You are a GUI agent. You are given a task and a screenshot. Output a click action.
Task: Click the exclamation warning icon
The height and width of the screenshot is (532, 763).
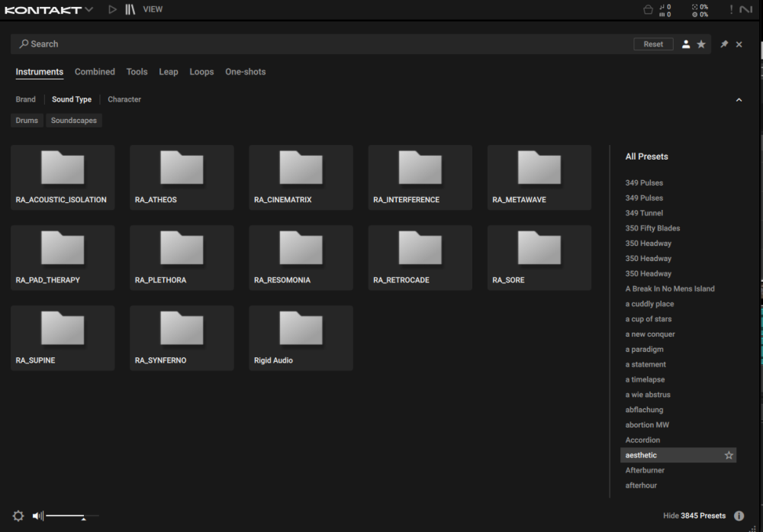[x=731, y=9]
